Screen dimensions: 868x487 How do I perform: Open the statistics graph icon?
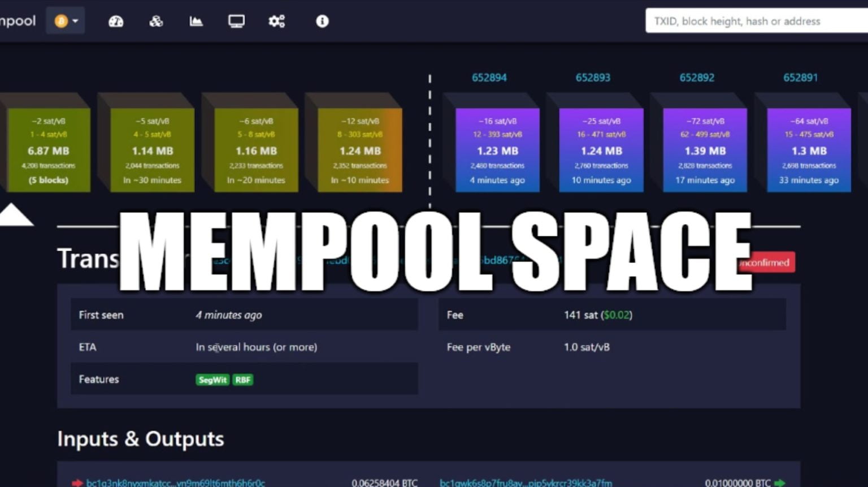(x=195, y=21)
